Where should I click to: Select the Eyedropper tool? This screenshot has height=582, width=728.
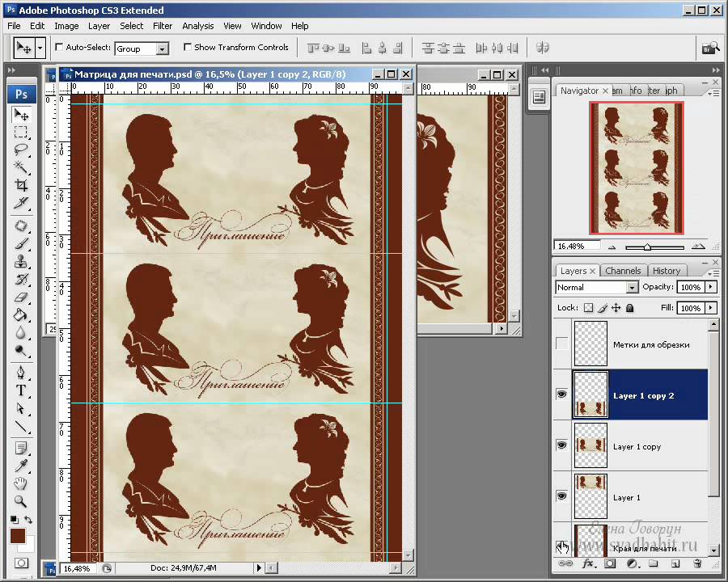pyautogui.click(x=21, y=466)
